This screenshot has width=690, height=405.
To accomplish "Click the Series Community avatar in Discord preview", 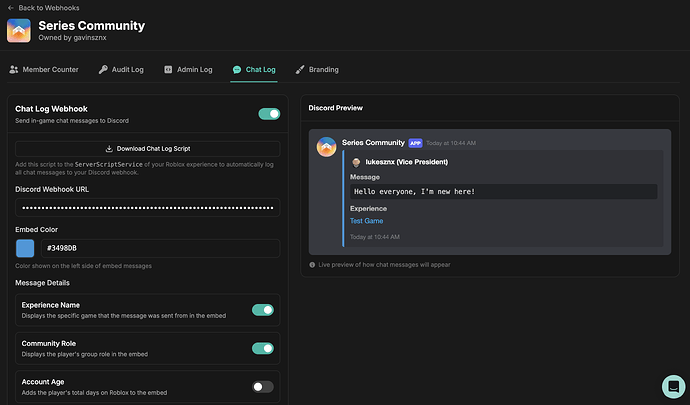I will pyautogui.click(x=325, y=147).
